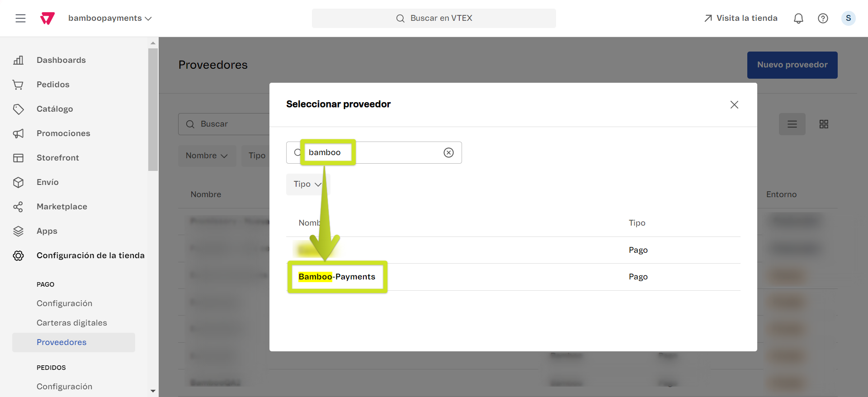
Task: Click the VTEX logo
Action: [x=47, y=18]
